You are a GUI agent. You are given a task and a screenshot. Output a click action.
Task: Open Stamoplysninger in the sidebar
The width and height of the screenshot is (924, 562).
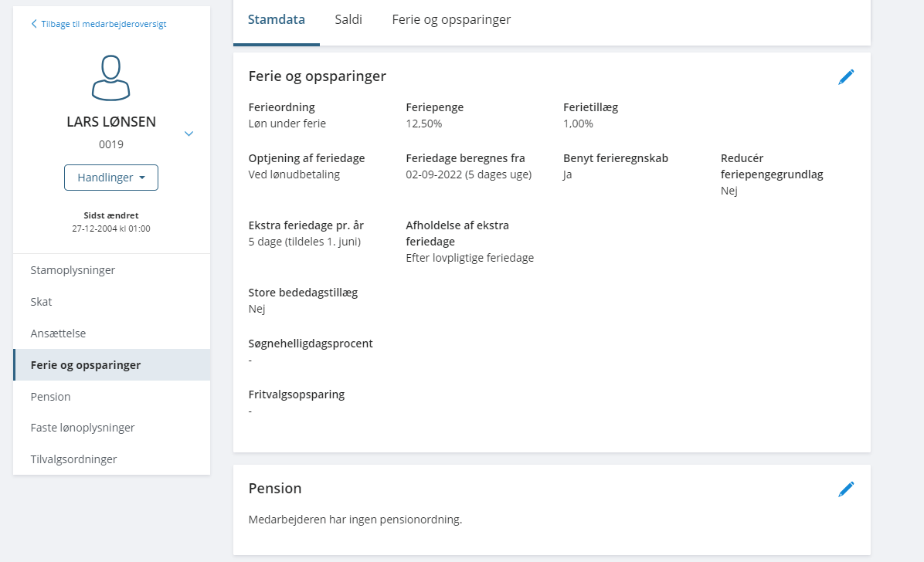pyautogui.click(x=73, y=270)
